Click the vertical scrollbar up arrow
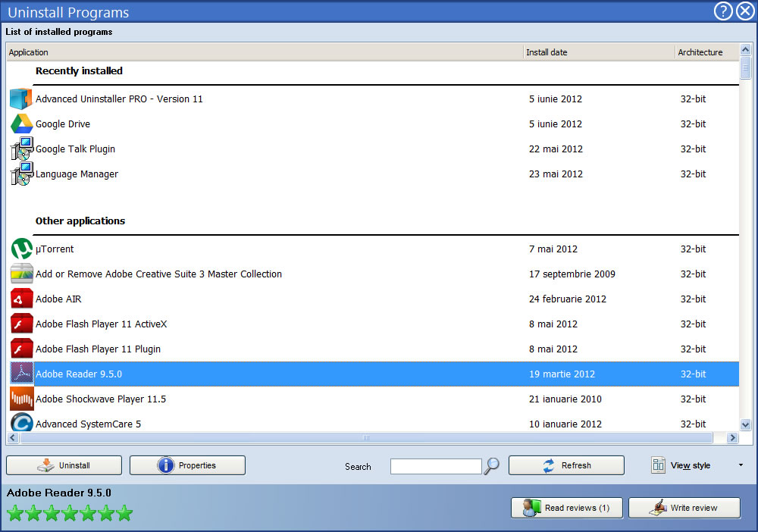The image size is (758, 532). pyautogui.click(x=745, y=49)
